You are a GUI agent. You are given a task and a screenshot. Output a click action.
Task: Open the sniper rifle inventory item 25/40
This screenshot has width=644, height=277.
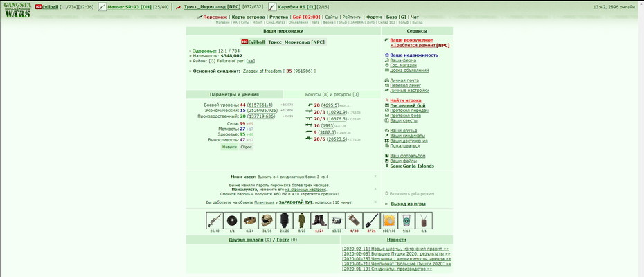215,221
